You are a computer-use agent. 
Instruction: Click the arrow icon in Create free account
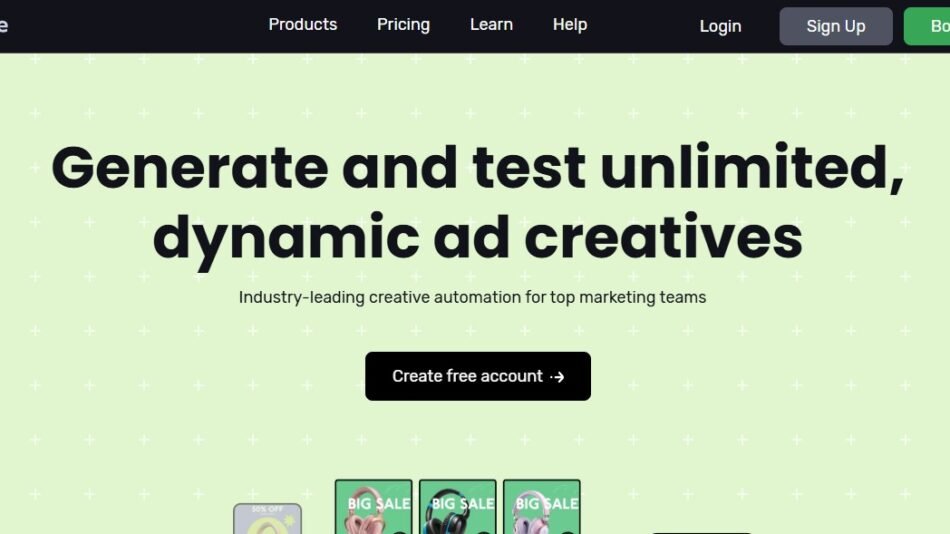tap(558, 377)
